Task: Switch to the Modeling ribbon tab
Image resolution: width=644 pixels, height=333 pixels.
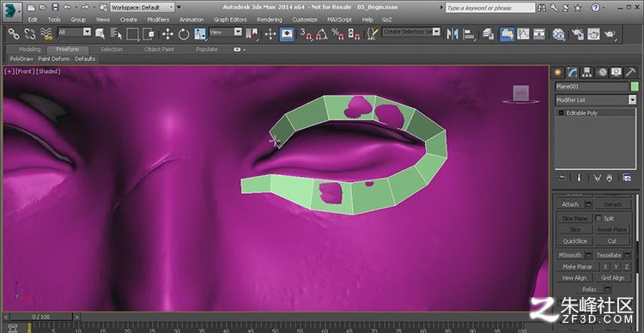Action: 30,49
